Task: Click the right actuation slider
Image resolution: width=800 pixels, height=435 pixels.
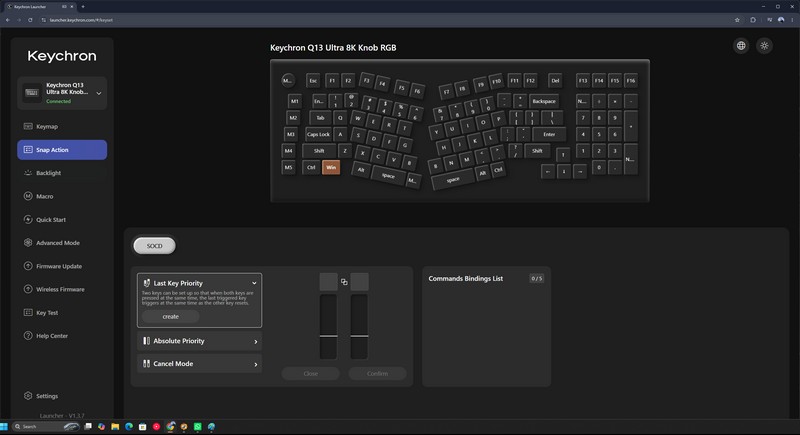Action: coord(359,326)
